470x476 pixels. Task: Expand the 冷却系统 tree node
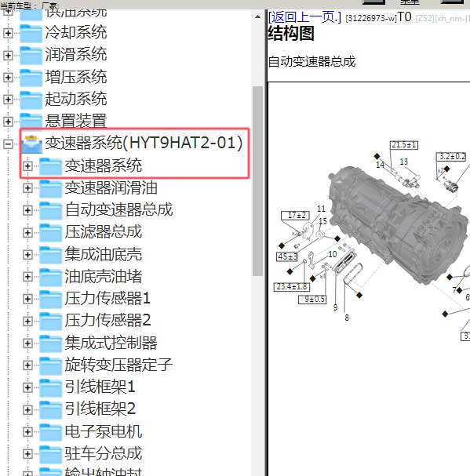8,33
